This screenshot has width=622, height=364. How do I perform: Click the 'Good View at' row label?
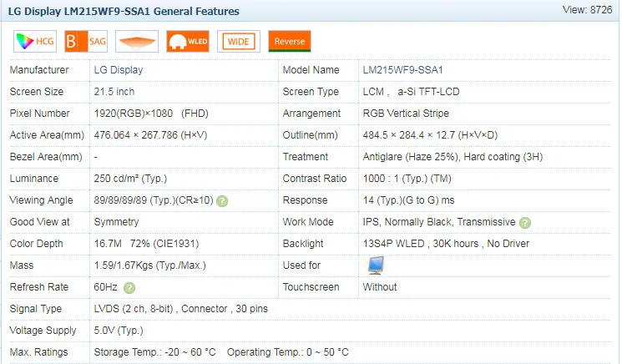40,222
